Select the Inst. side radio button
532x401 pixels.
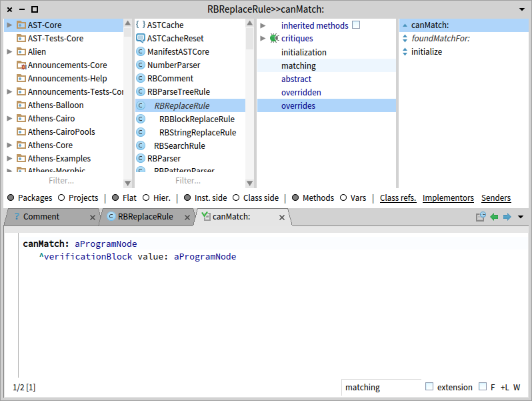[x=187, y=197]
